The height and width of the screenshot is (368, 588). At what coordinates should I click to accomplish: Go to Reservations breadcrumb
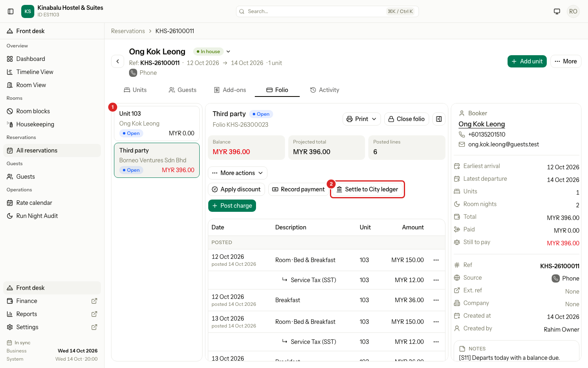coord(128,31)
